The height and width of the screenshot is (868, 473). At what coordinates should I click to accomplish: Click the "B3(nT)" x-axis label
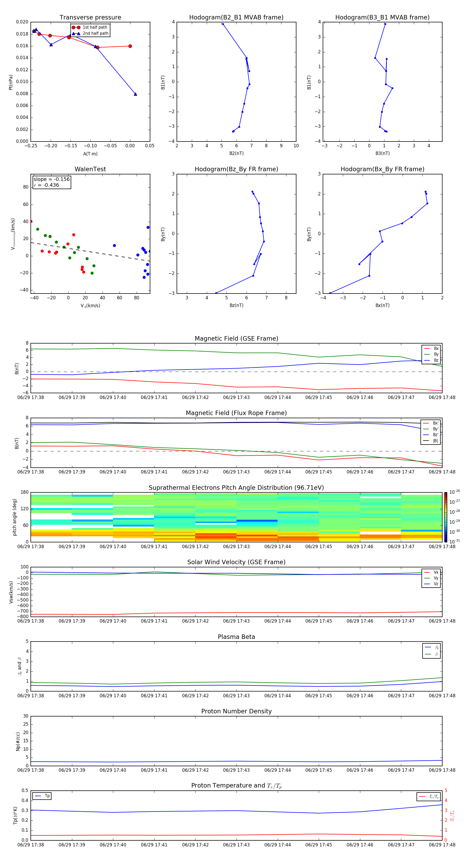(x=382, y=154)
